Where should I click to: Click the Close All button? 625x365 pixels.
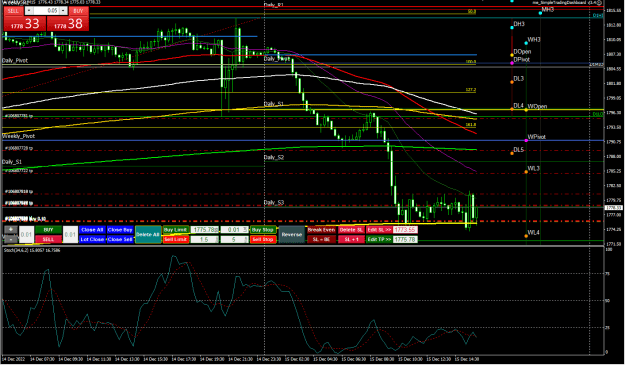92,230
